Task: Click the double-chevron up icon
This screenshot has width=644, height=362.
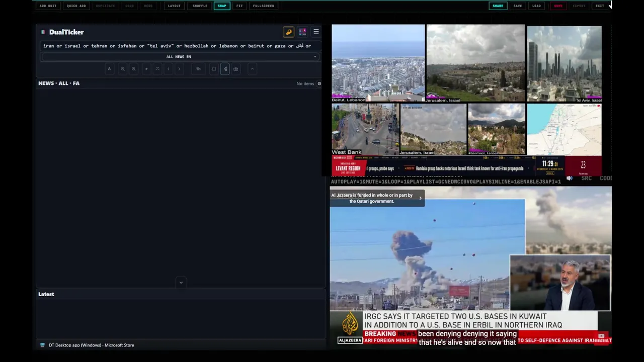Action: [157, 69]
